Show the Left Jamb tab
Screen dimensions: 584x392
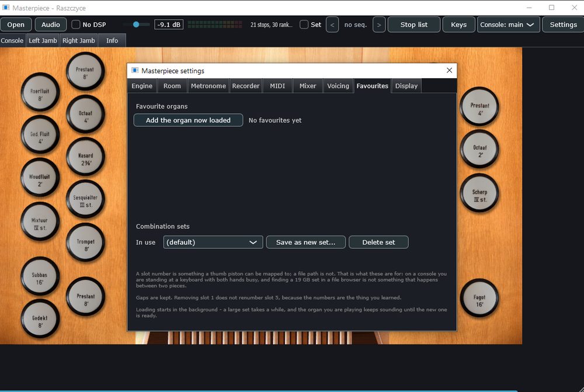point(43,41)
